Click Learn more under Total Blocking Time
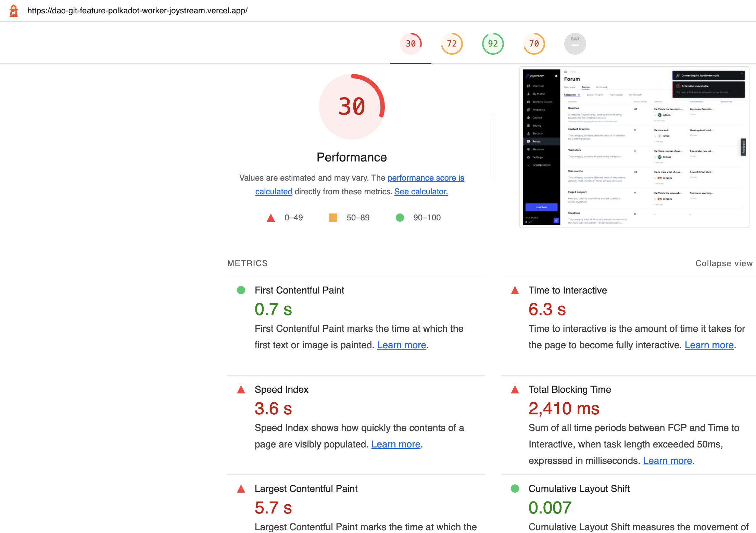Image resolution: width=756 pixels, height=533 pixels. (667, 460)
